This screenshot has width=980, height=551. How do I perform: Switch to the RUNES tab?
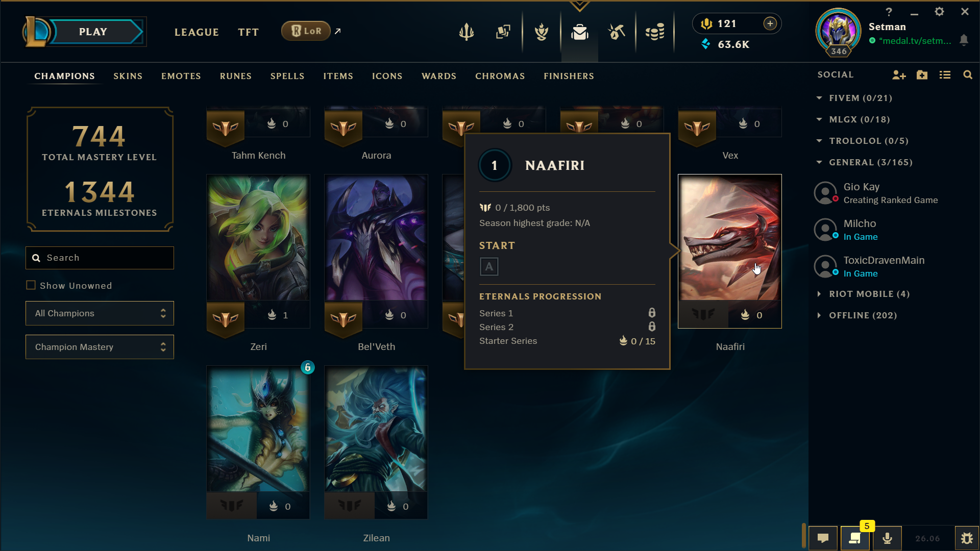pos(235,76)
